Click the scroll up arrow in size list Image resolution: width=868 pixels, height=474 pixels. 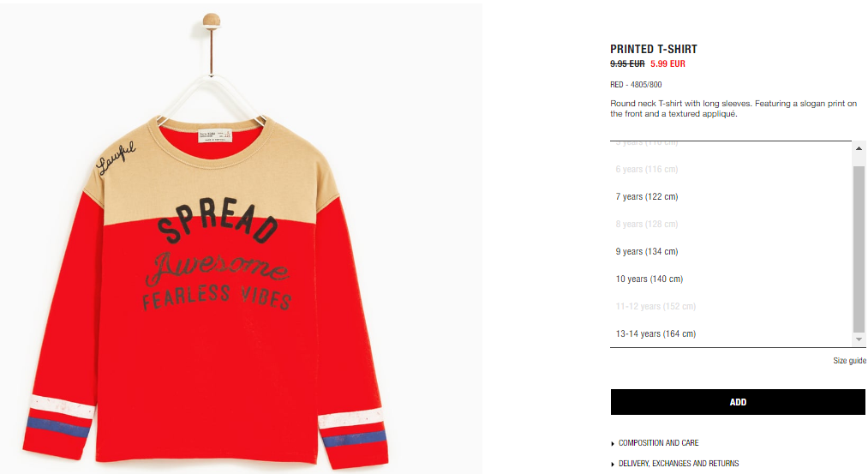click(859, 148)
